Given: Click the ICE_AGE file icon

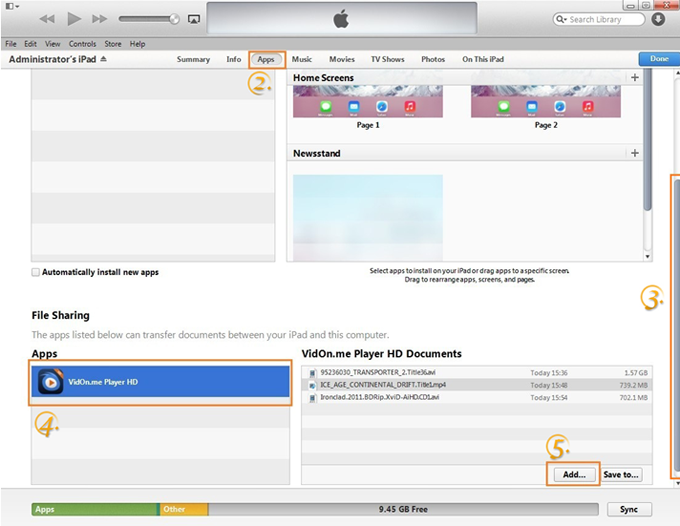Looking at the screenshot, I should [312, 386].
